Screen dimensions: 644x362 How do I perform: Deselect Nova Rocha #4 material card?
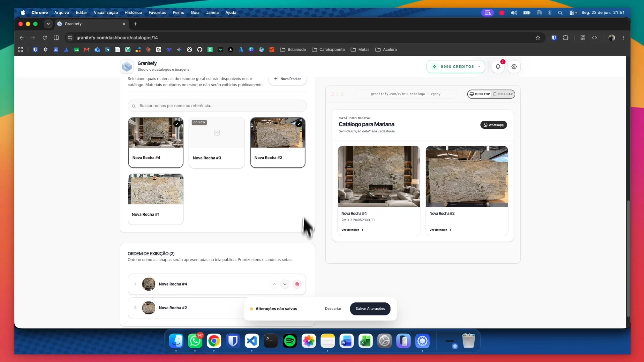pos(156,142)
